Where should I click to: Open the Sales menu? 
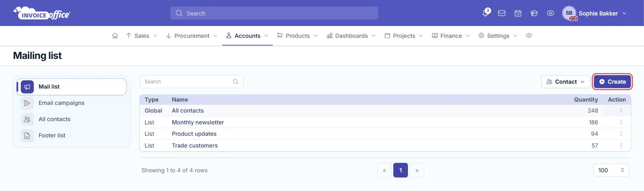pos(141,36)
